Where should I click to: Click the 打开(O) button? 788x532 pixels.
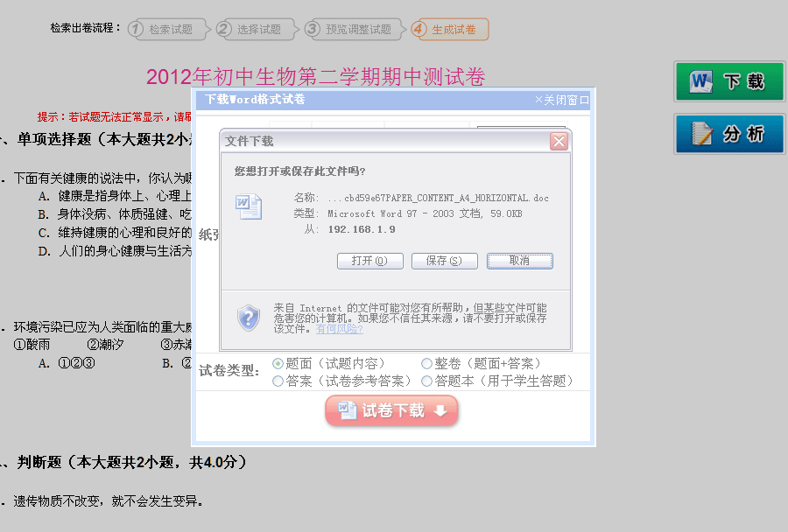point(369,261)
